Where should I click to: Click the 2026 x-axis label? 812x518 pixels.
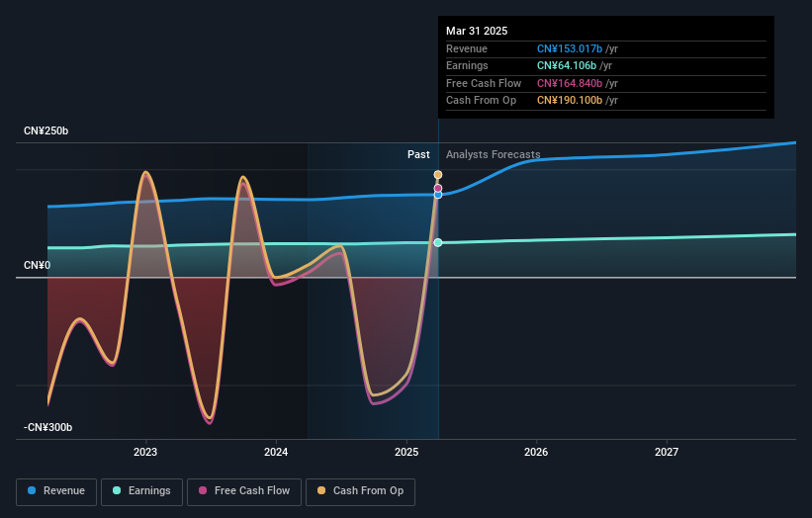point(536,453)
